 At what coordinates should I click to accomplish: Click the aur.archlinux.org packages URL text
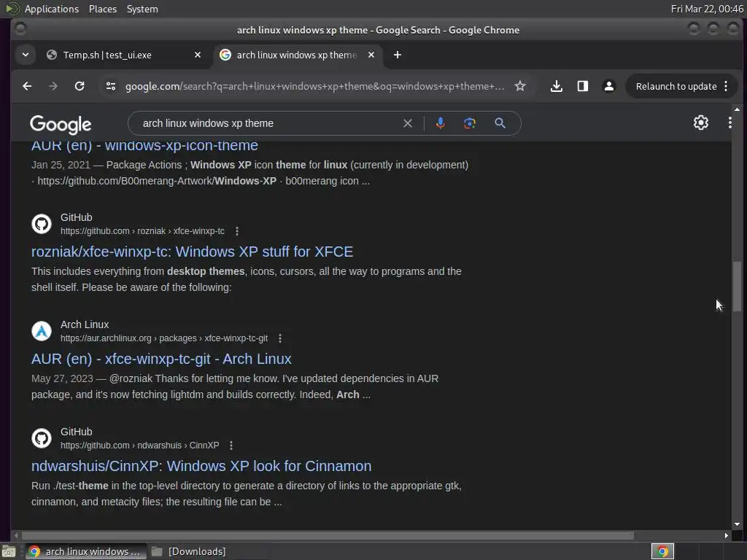pyautogui.click(x=164, y=338)
